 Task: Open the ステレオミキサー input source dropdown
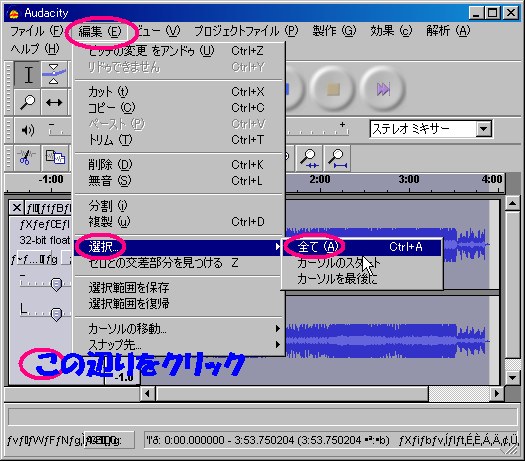click(x=484, y=129)
